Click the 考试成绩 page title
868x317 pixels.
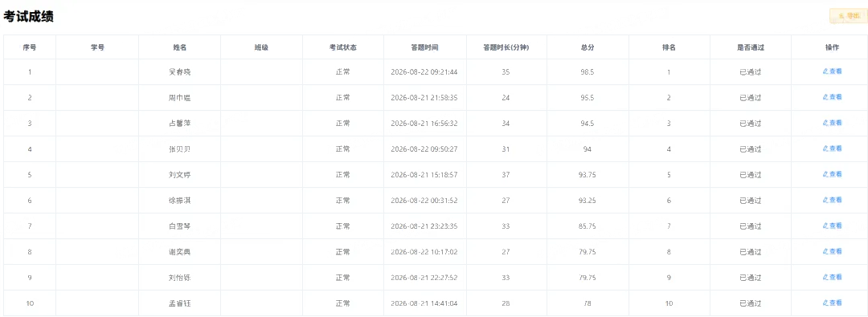pyautogui.click(x=29, y=17)
